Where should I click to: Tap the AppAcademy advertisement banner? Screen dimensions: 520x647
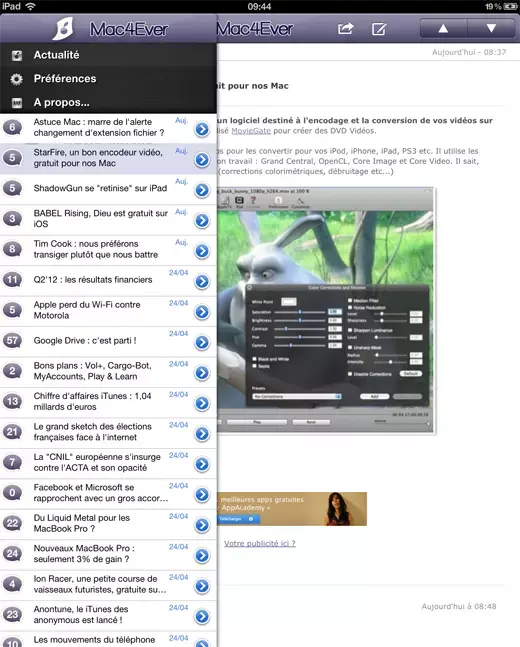(292, 509)
